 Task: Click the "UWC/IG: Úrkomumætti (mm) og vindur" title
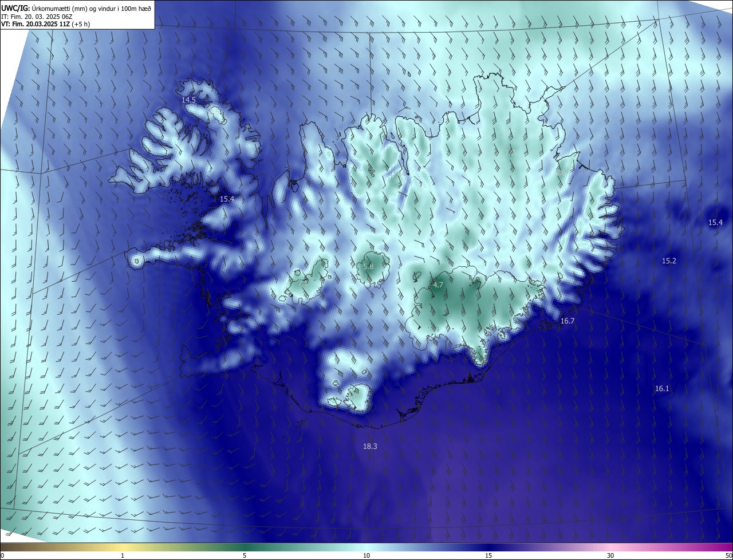76,8
